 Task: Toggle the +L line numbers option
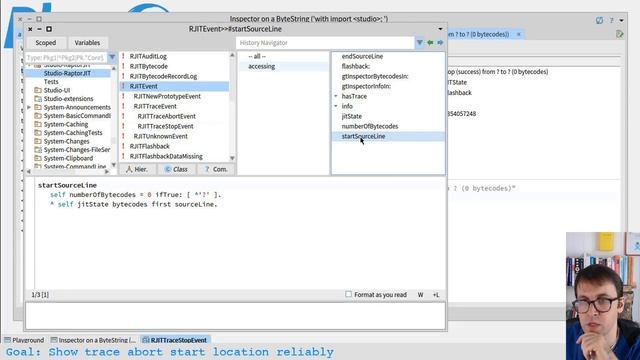coord(436,295)
